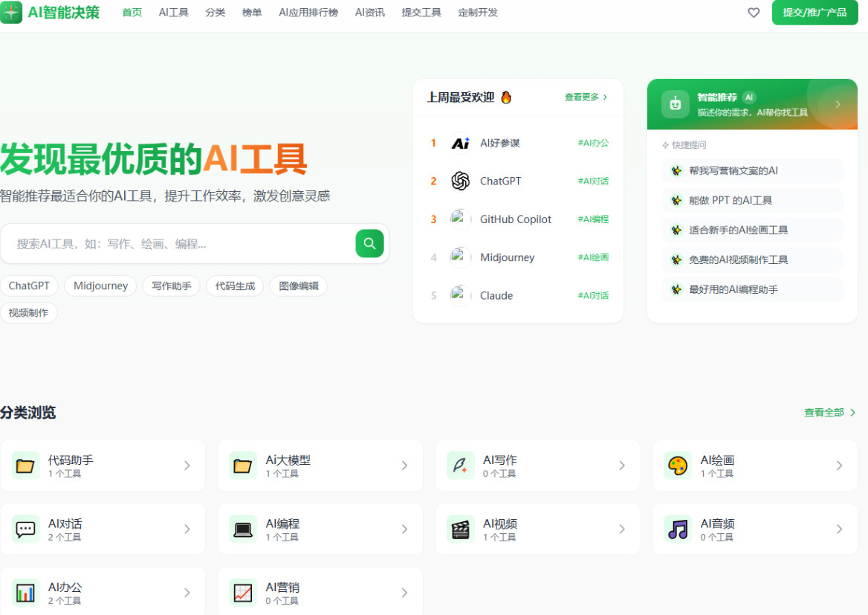Click the speech bubble icon on AI对话 card

click(x=26, y=528)
